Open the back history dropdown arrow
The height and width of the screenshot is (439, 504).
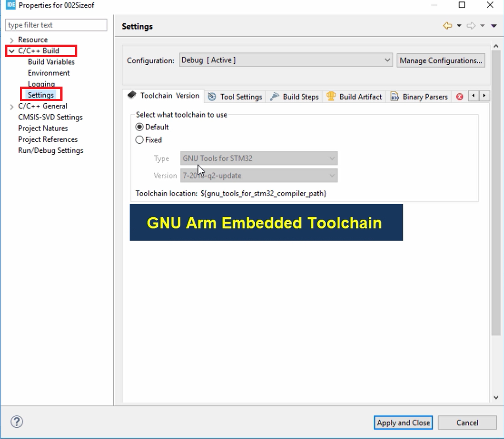point(459,26)
